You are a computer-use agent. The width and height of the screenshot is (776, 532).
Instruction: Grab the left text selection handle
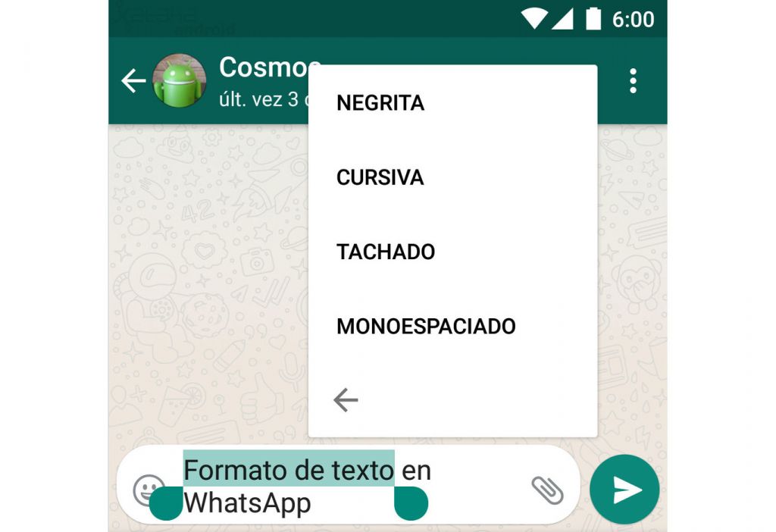point(166,503)
